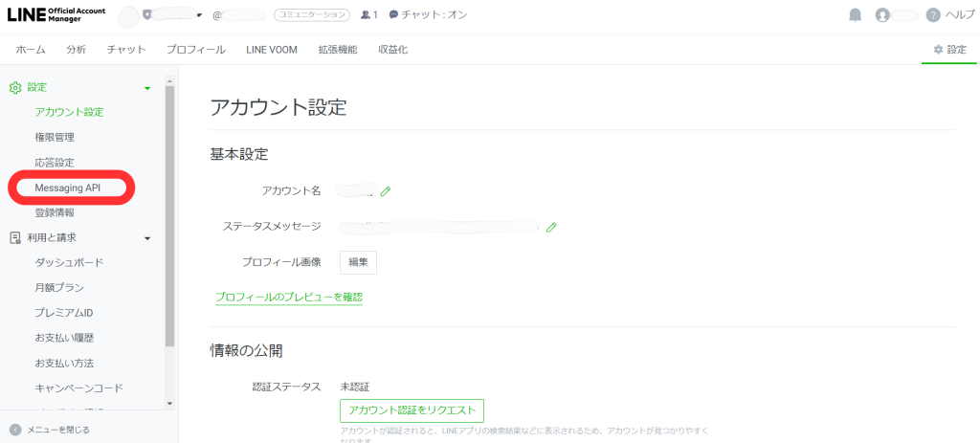
Task: Open the 拡張機能 tab
Action: coord(338,50)
